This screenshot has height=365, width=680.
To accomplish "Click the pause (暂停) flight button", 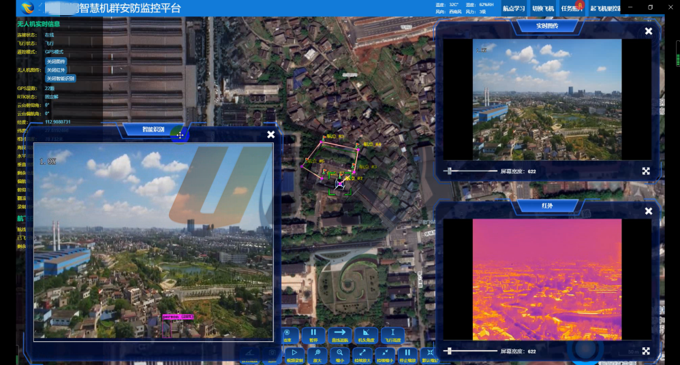I will 314,335.
